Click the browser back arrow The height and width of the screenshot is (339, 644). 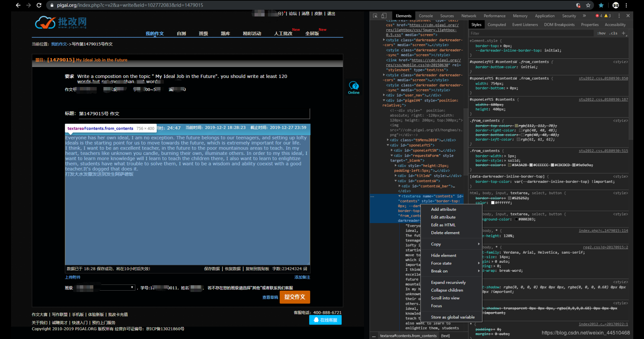coord(18,5)
